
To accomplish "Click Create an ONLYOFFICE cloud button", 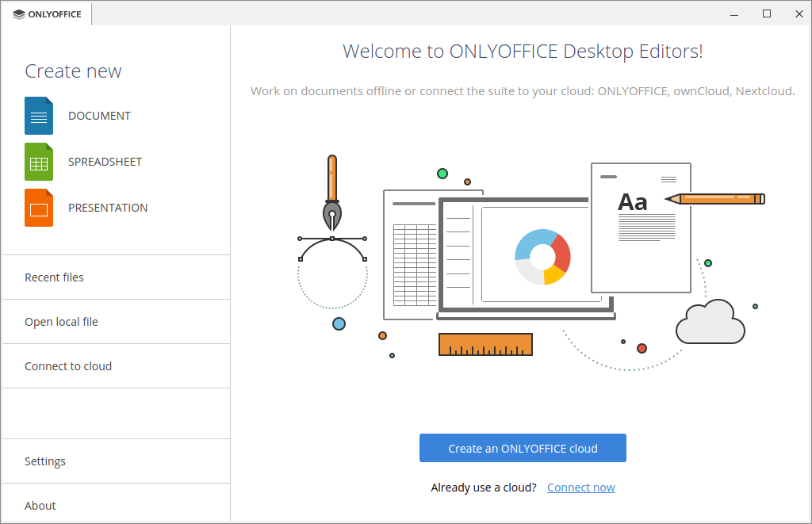I will (x=523, y=448).
